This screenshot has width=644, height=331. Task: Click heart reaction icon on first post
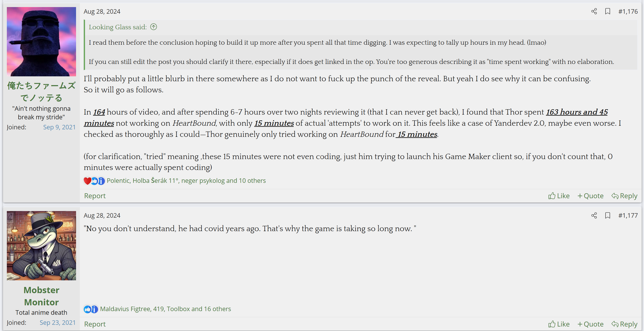(x=87, y=181)
